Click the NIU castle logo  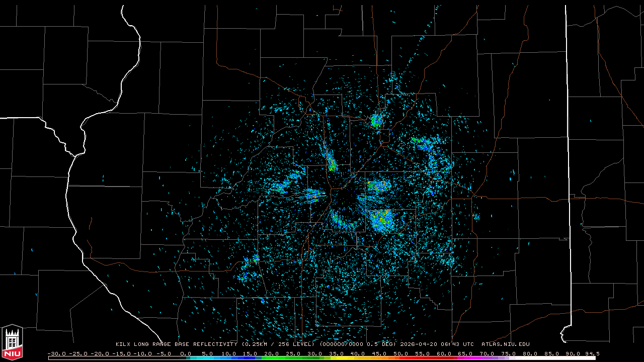[x=12, y=342]
